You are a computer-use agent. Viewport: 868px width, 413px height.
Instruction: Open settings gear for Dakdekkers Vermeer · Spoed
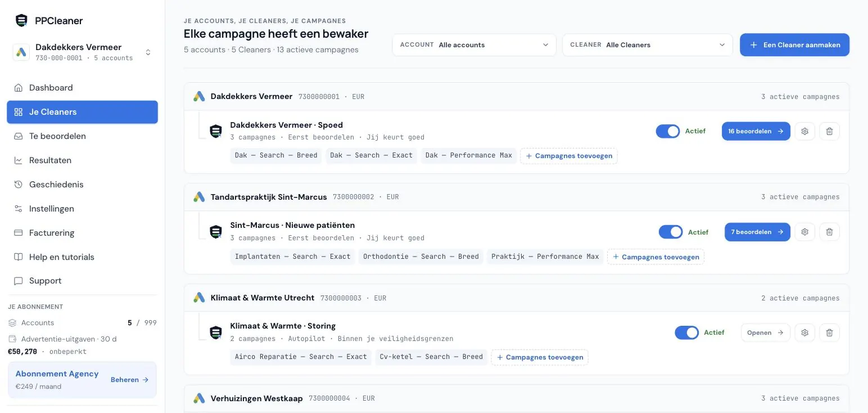click(x=804, y=131)
